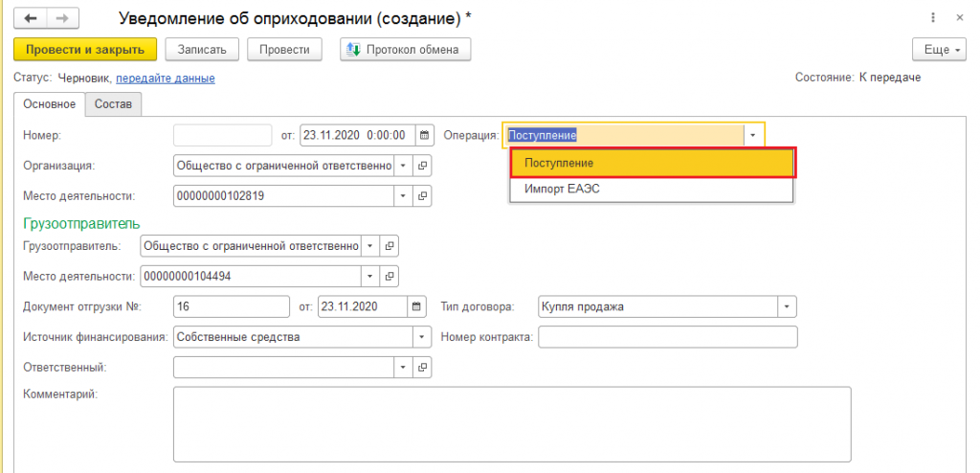Viewport: 980px width, 473px height.
Task: Click Источник финансирования field Собственные средства
Action: [294, 337]
